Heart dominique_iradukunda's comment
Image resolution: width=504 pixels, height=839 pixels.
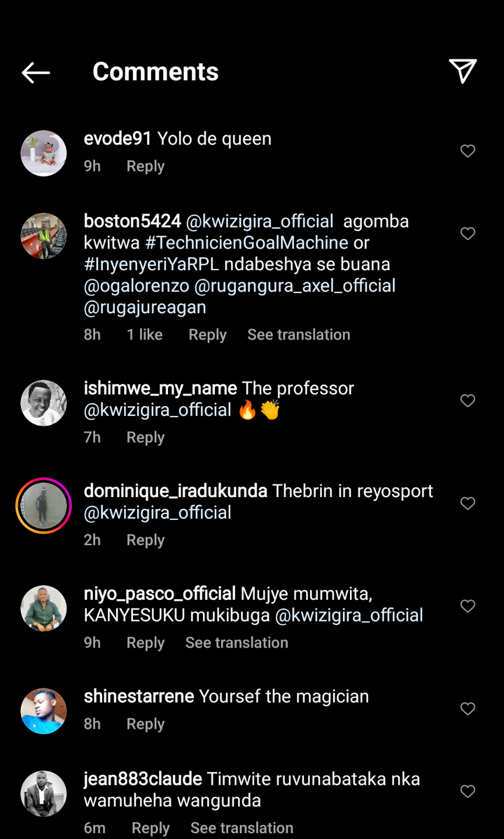click(468, 504)
